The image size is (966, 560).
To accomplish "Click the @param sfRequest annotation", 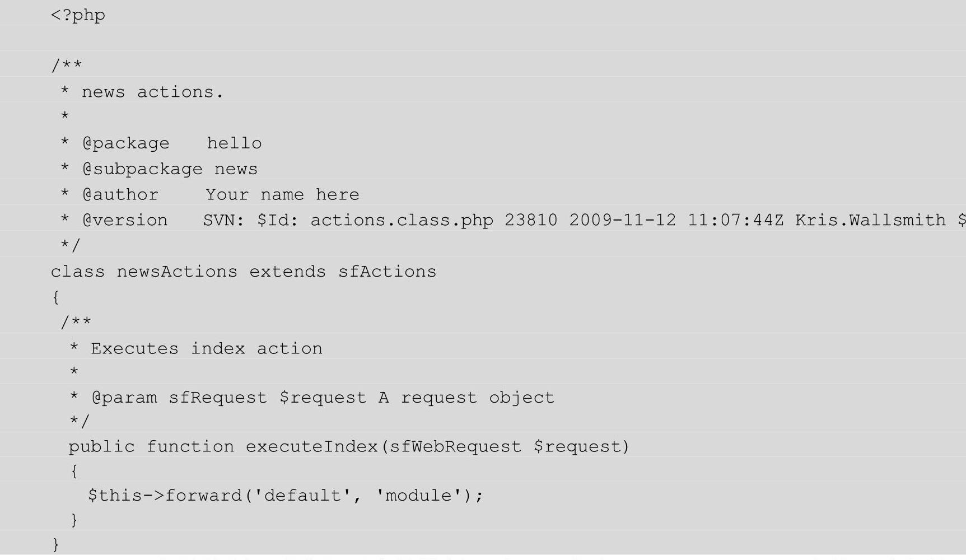I will click(x=179, y=398).
